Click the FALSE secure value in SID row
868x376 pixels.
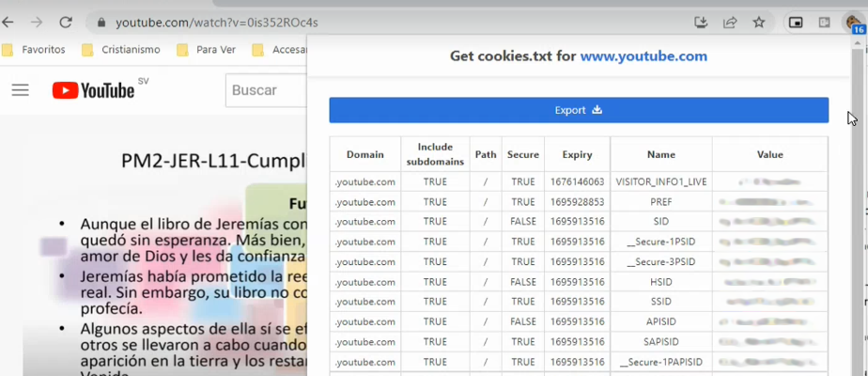click(523, 222)
